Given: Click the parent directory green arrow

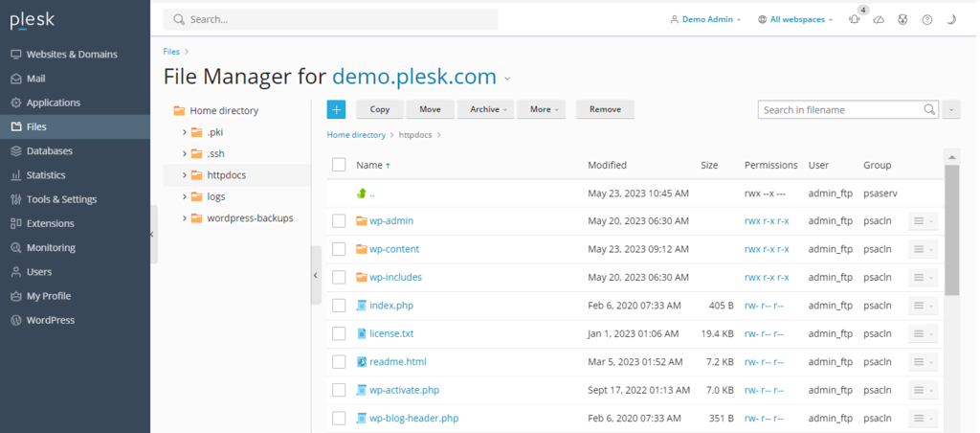Looking at the screenshot, I should pyautogui.click(x=361, y=194).
